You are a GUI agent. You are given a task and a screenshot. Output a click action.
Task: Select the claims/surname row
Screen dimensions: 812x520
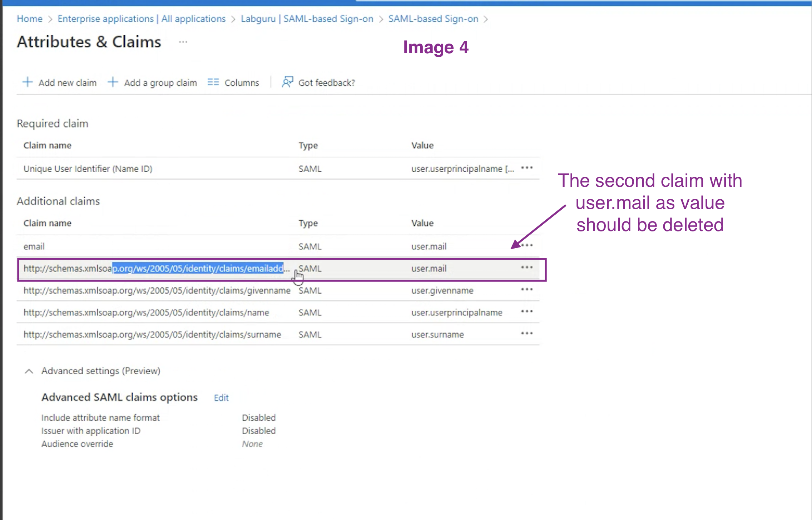click(152, 335)
